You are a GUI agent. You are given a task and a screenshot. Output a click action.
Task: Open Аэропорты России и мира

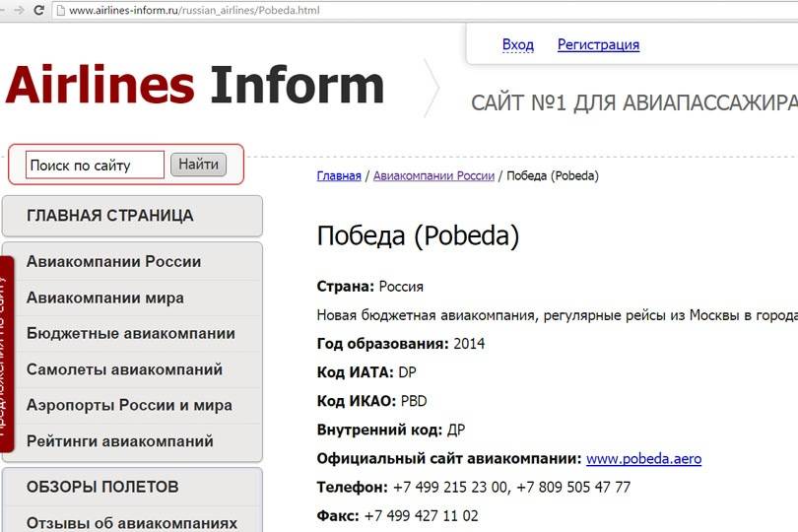tap(129, 405)
